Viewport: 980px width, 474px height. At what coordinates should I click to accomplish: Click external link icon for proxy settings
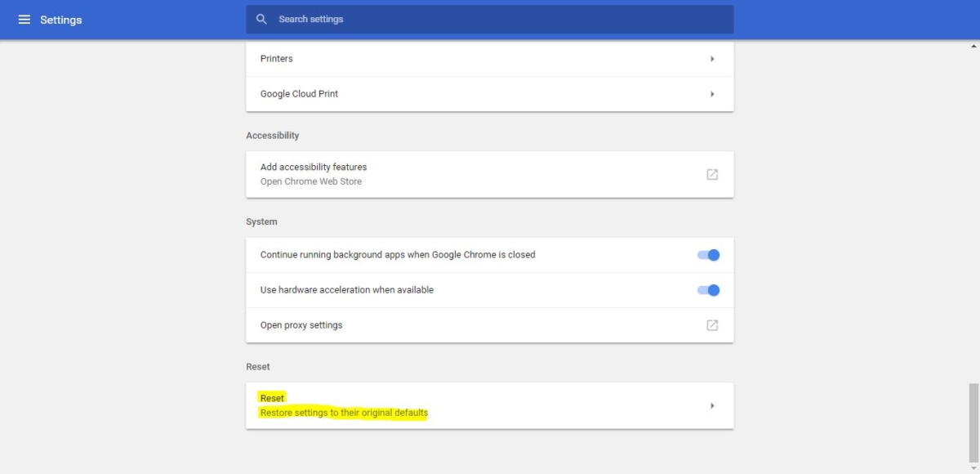712,325
